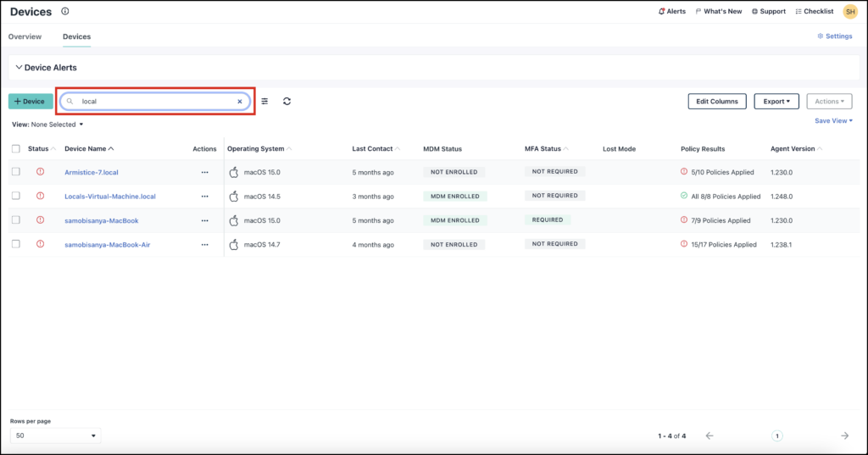Check the samobisanya-MacBook row checkbox
868x455 pixels.
(16, 220)
